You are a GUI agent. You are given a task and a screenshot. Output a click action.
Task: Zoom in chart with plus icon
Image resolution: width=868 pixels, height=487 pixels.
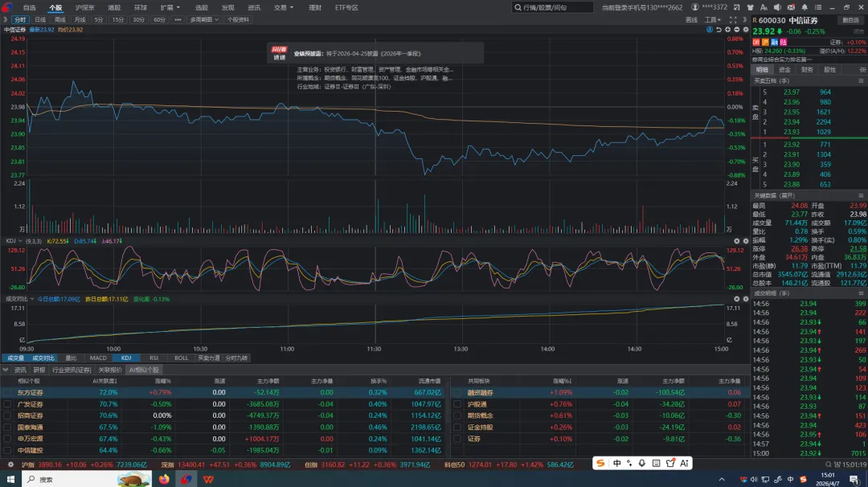click(727, 29)
